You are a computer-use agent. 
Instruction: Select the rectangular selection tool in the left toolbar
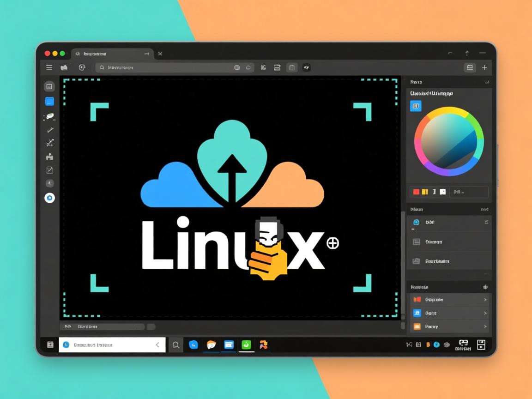49,86
